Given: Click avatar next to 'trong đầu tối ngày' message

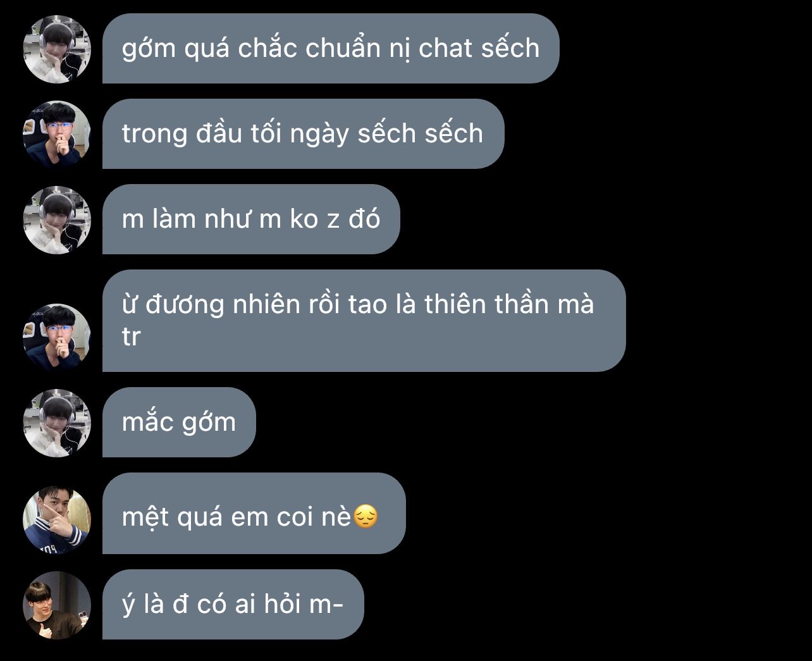Looking at the screenshot, I should pos(57,135).
